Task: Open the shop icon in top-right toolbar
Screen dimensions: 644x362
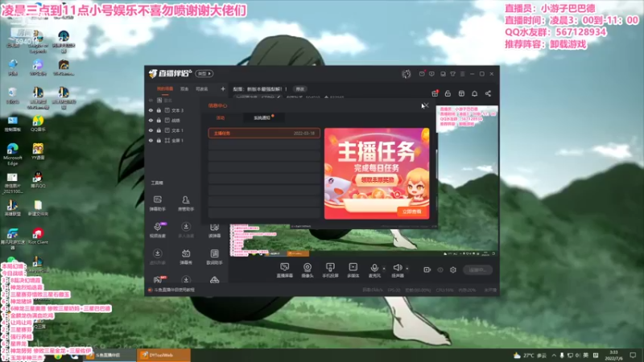Action: 461,93
